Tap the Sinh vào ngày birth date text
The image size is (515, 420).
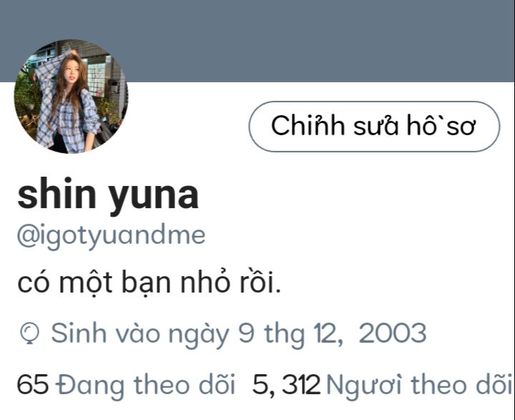[238, 334]
